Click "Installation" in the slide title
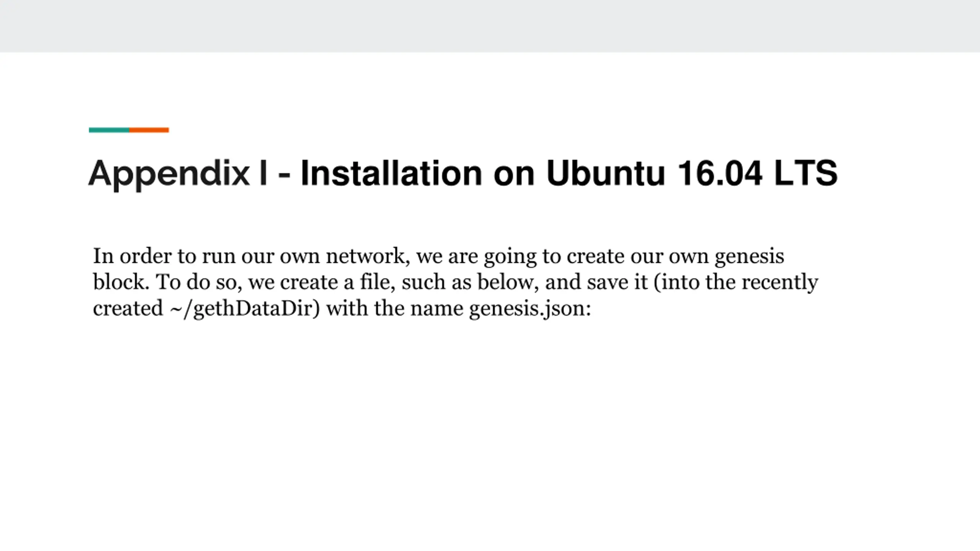 [x=391, y=173]
